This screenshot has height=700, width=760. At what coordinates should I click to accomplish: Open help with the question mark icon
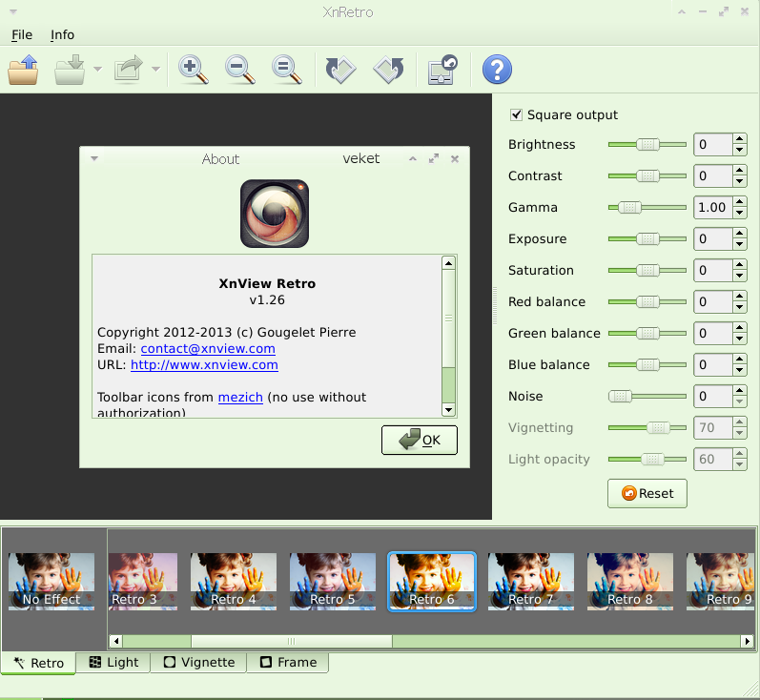497,70
